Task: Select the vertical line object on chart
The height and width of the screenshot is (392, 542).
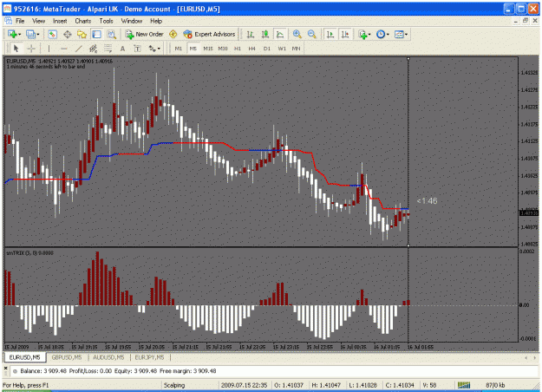Action: coord(408,152)
